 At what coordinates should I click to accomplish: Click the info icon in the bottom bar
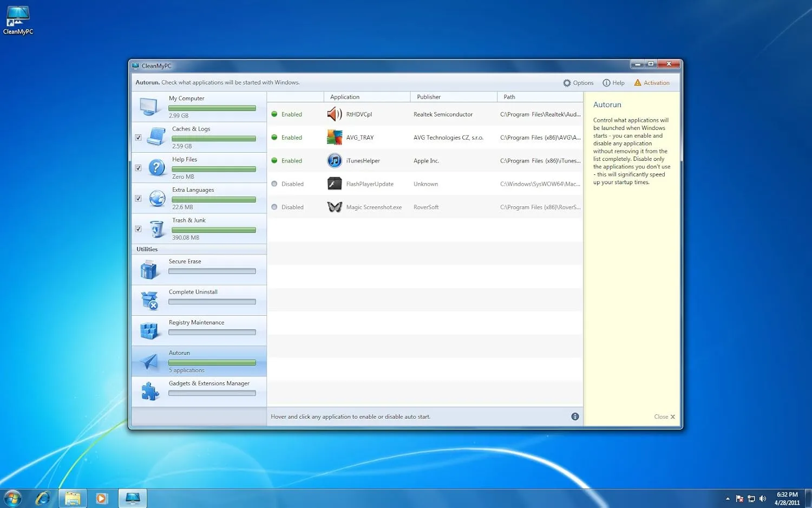tap(575, 416)
